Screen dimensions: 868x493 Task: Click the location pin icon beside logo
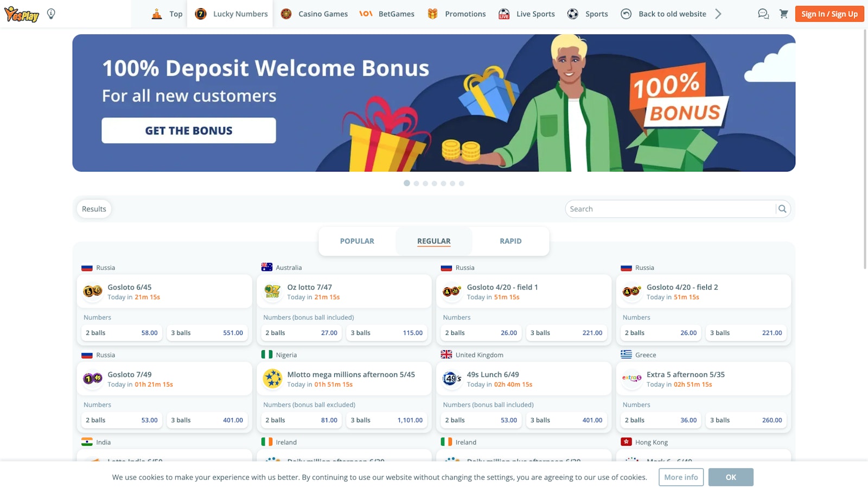tap(51, 14)
